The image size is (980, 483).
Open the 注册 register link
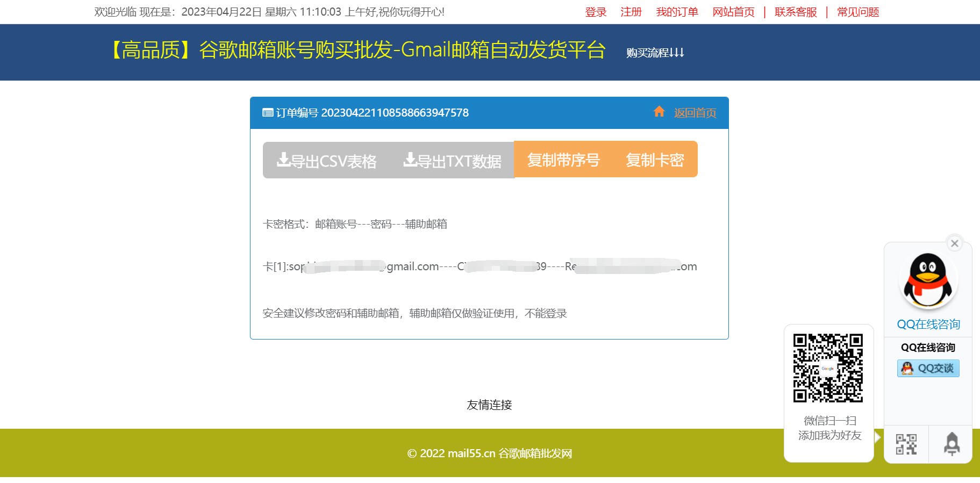point(631,12)
